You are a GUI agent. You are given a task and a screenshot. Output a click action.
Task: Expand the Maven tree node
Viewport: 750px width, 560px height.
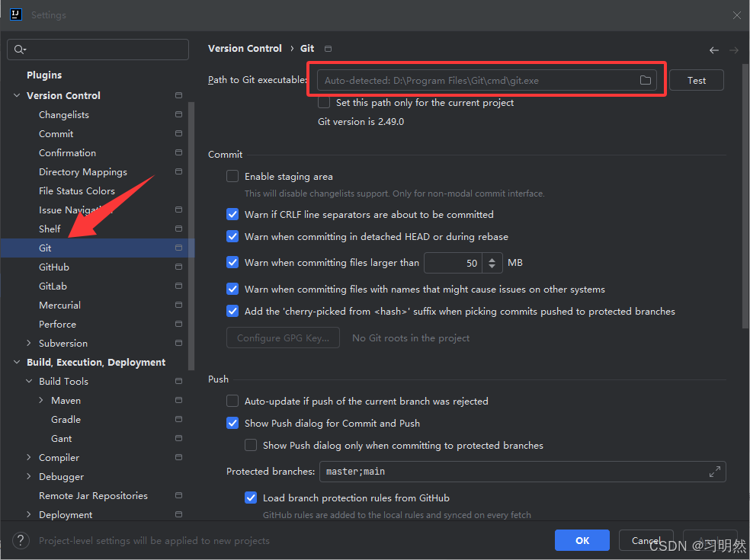(41, 400)
